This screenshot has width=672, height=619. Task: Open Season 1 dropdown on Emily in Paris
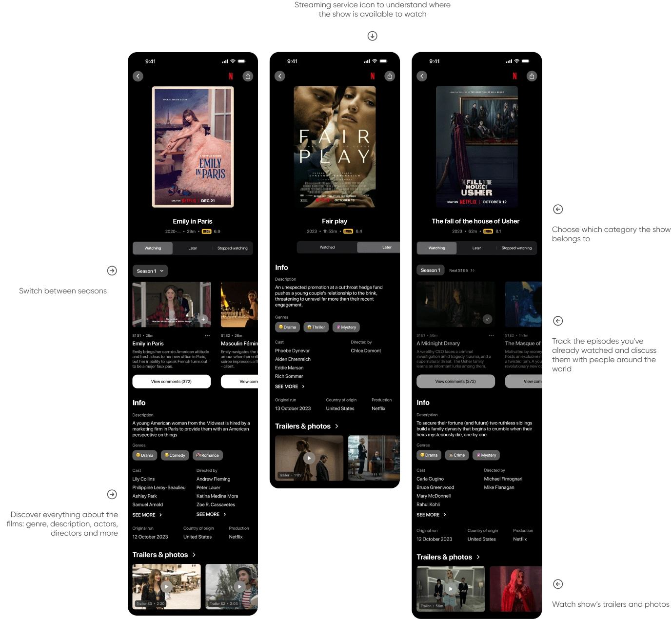[x=150, y=271]
